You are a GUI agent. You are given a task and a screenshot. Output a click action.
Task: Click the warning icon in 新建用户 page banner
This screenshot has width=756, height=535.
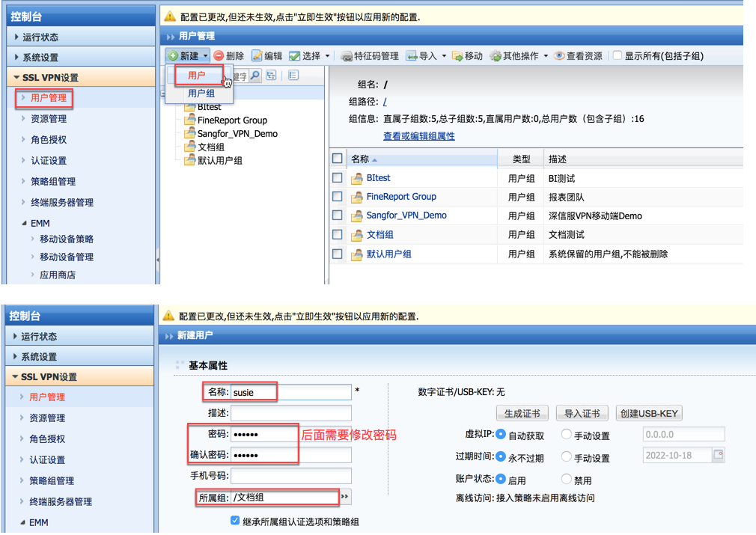click(x=168, y=316)
